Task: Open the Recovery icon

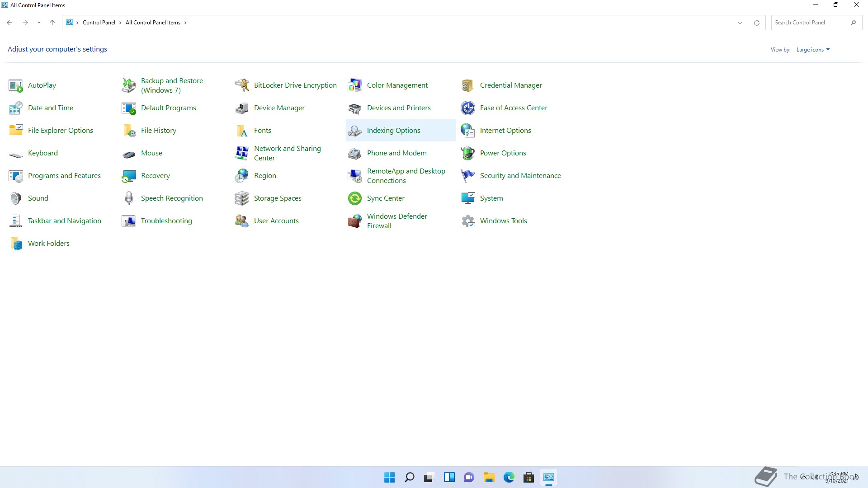Action: (129, 176)
